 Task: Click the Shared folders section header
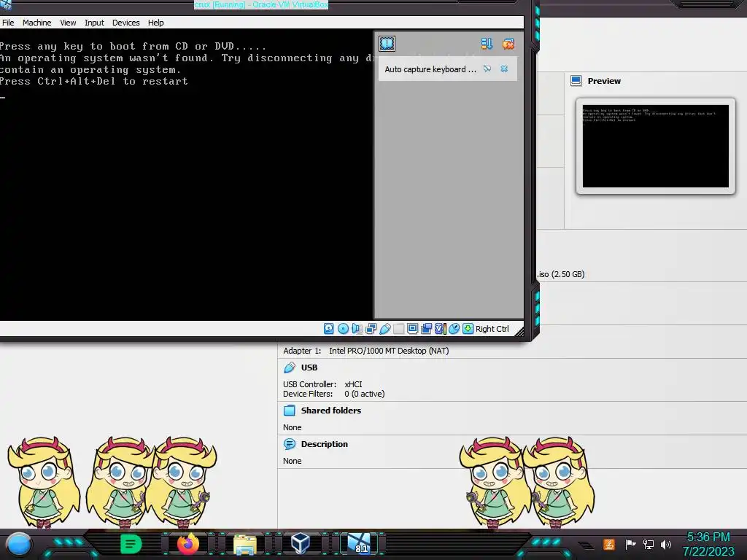click(x=331, y=411)
